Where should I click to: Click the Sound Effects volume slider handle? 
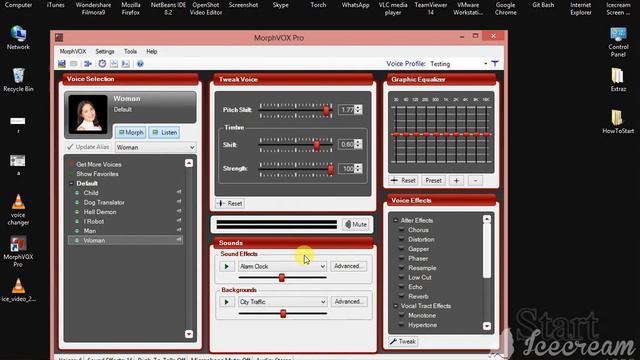coord(282,278)
